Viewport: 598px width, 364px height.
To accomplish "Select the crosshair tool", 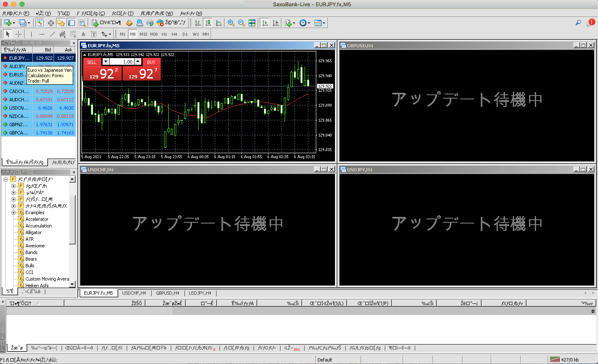I will (18, 34).
